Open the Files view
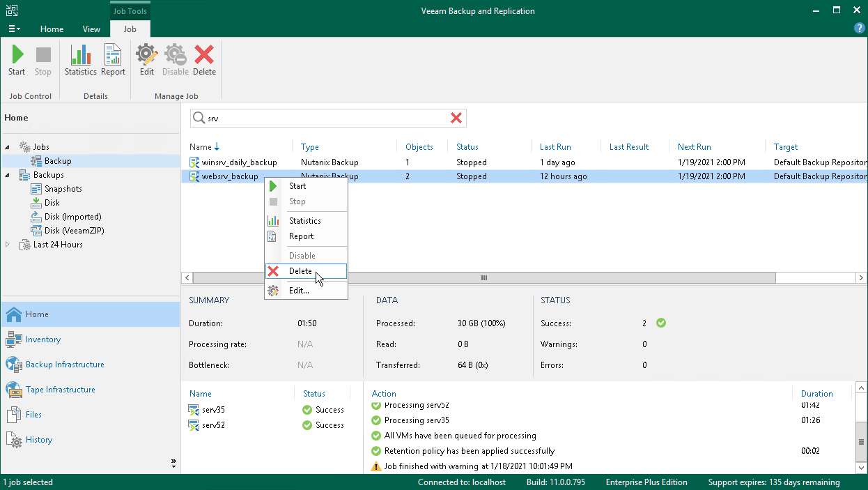 coord(91,415)
